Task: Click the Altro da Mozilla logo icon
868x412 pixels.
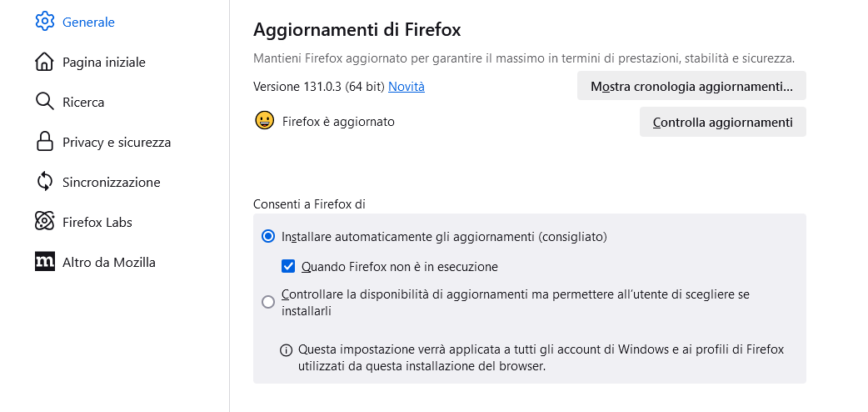Action: [x=44, y=262]
